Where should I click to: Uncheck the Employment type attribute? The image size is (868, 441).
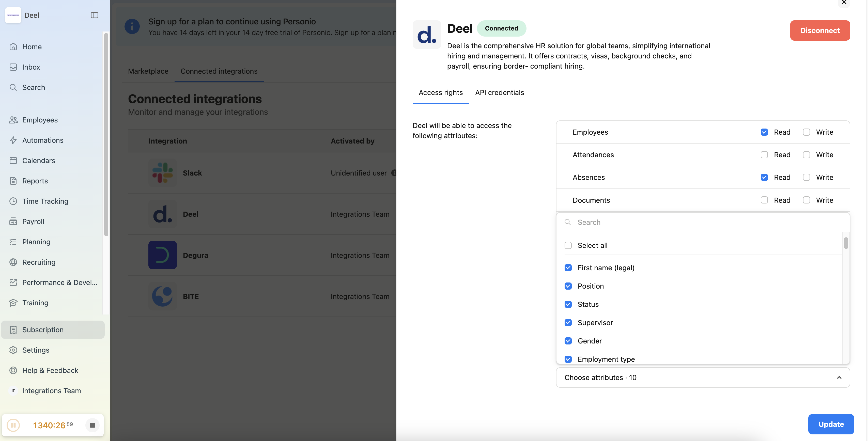[x=568, y=359]
